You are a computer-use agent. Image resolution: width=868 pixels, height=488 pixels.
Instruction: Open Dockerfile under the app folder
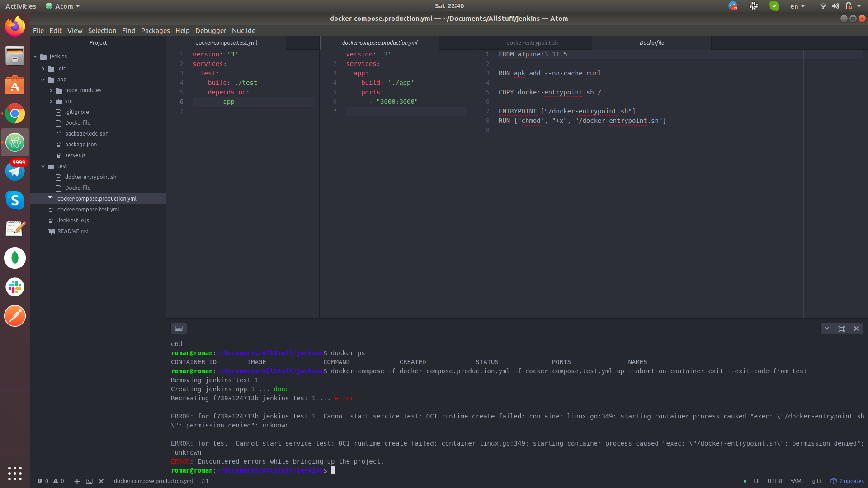pos(77,123)
